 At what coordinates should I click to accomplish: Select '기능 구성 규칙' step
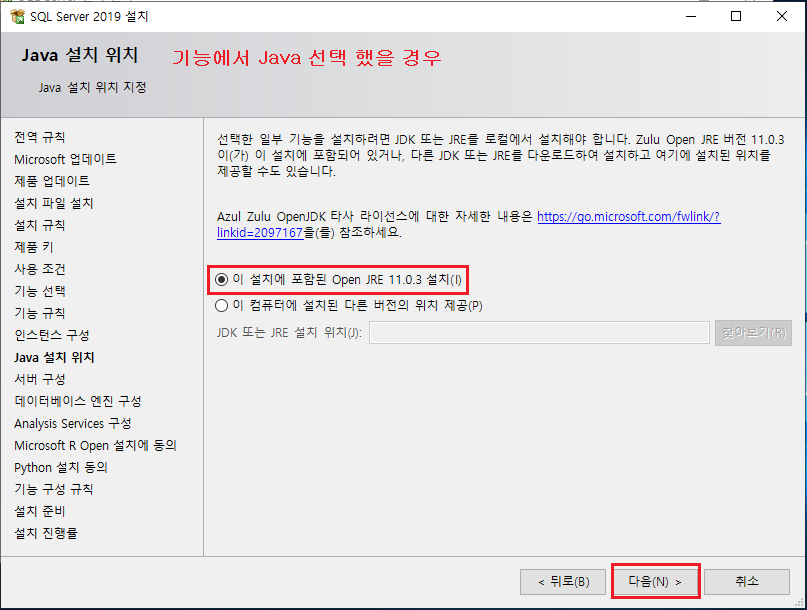[x=54, y=489]
